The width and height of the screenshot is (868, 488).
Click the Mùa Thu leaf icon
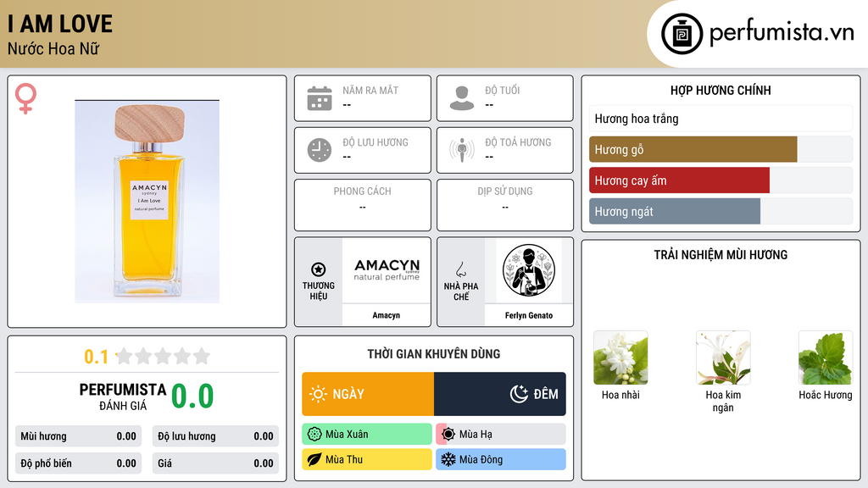pos(314,460)
